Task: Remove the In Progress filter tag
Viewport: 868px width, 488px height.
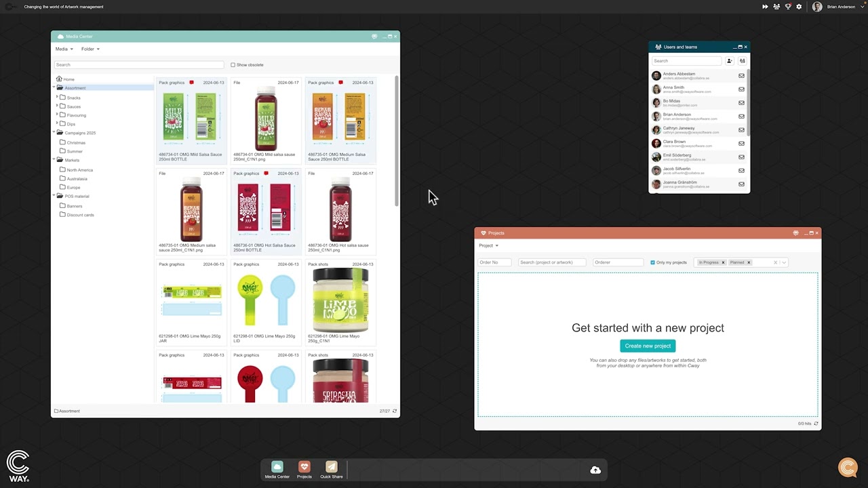Action: [723, 262]
